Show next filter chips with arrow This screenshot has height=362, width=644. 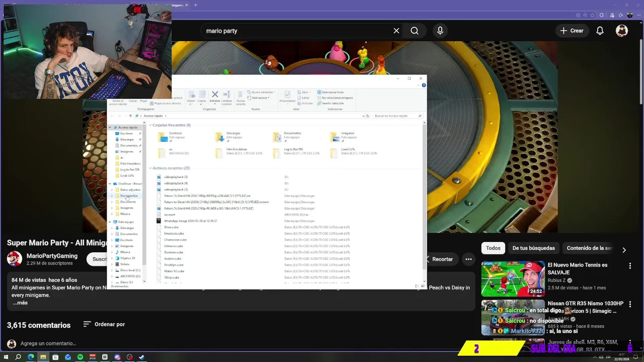624,250
